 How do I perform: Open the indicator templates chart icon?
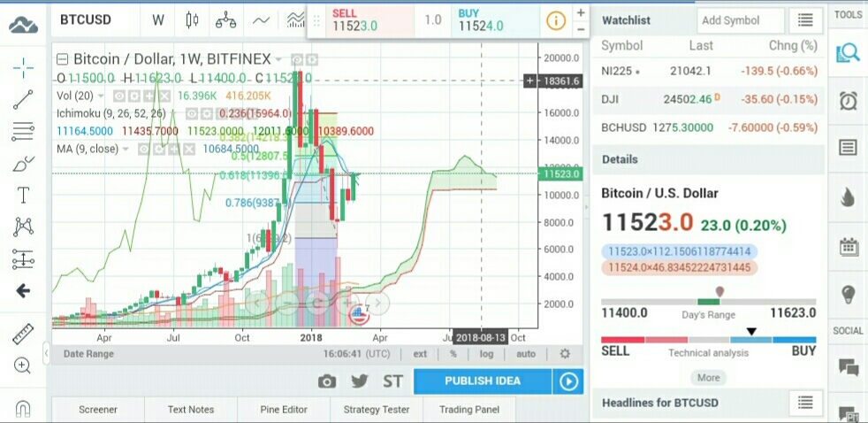[x=295, y=20]
